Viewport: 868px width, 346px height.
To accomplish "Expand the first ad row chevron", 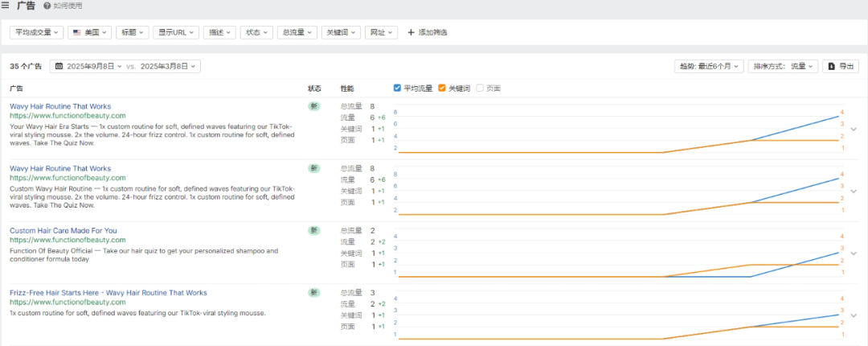I will click(854, 129).
